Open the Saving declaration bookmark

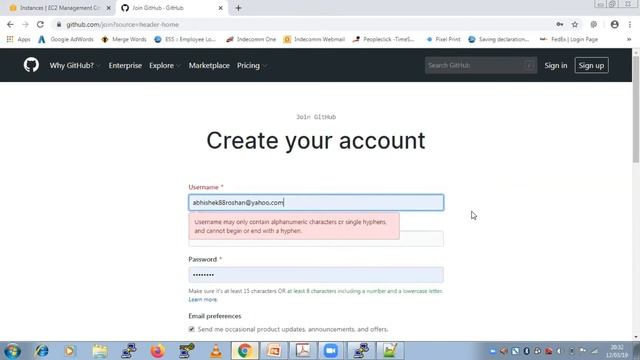tap(499, 39)
